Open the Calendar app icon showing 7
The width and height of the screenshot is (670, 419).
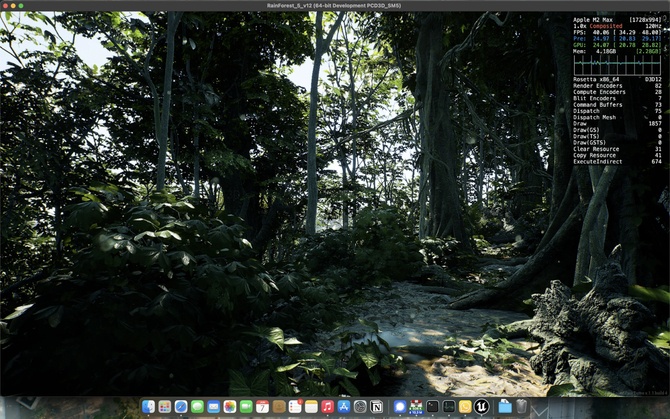[262, 407]
